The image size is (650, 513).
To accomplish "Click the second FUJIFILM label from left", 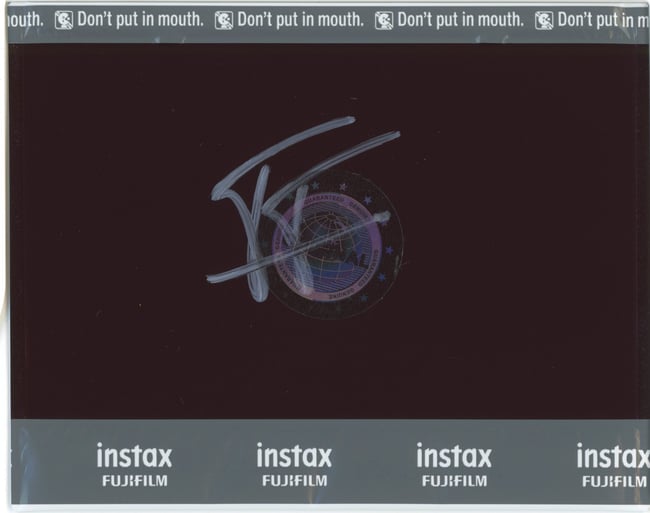I will 294,481.
